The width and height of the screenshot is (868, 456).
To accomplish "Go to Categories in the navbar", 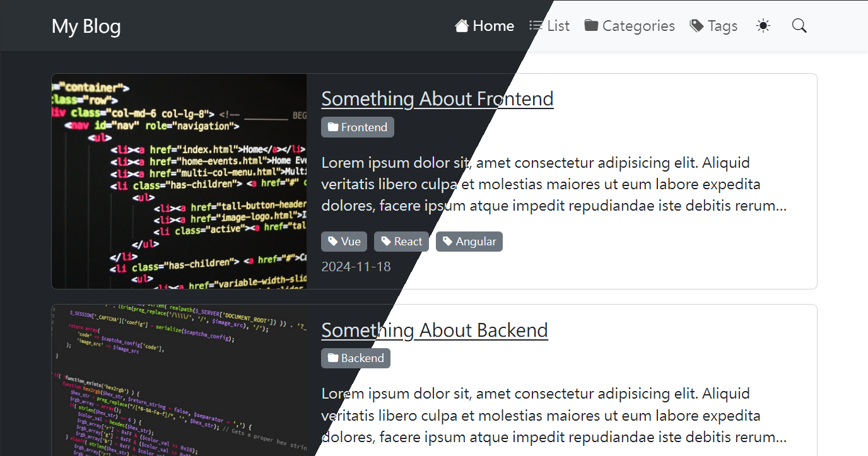I will (630, 26).
